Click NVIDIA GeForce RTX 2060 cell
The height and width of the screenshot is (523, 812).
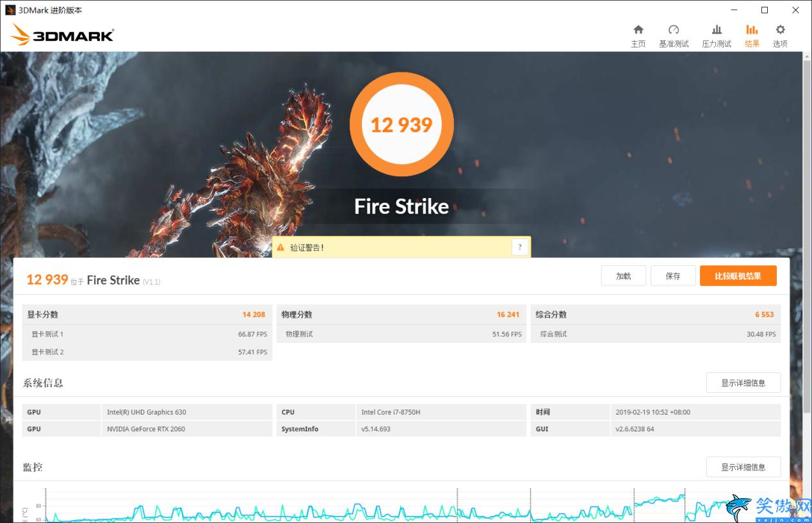(x=187, y=429)
